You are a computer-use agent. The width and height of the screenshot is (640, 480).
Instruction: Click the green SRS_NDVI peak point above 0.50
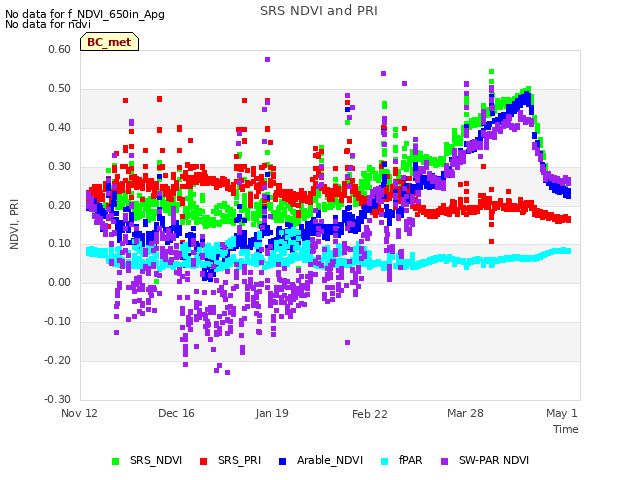point(491,72)
